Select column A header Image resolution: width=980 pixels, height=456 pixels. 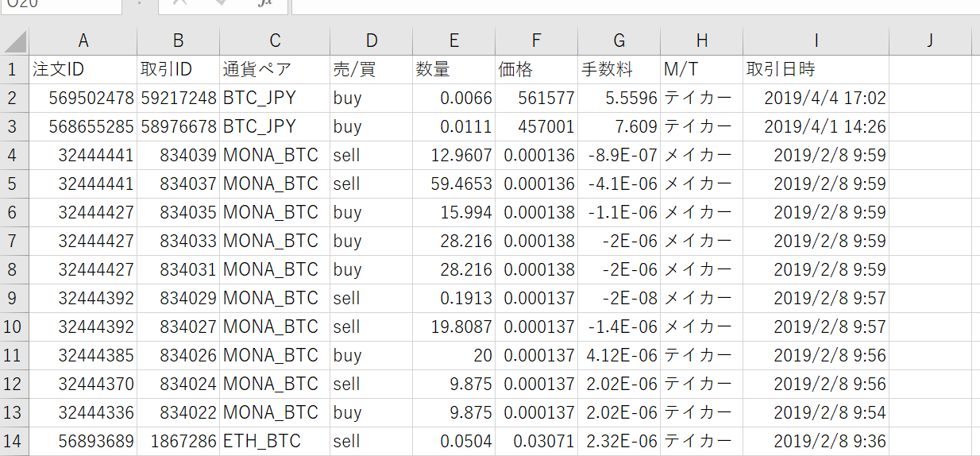(83, 41)
